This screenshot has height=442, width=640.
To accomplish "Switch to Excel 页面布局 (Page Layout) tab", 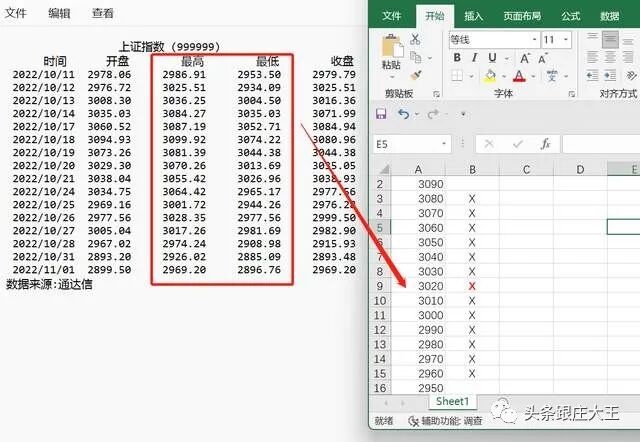I will [x=522, y=16].
